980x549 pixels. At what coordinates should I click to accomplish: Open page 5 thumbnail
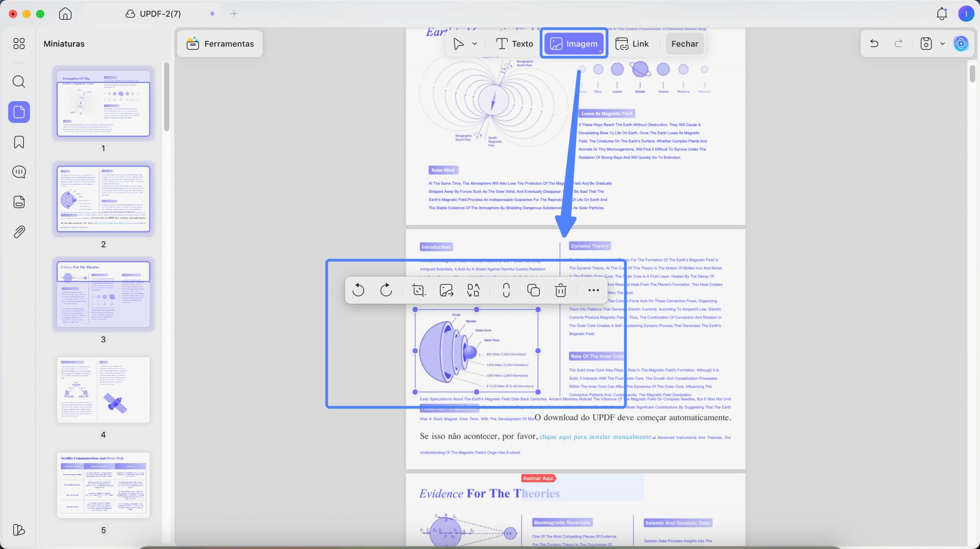pos(103,485)
